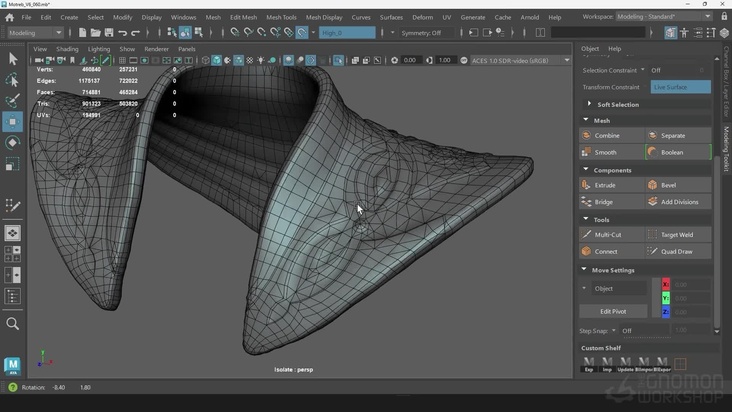Click the Edit Pivot button
The width and height of the screenshot is (732, 412).
coord(613,311)
